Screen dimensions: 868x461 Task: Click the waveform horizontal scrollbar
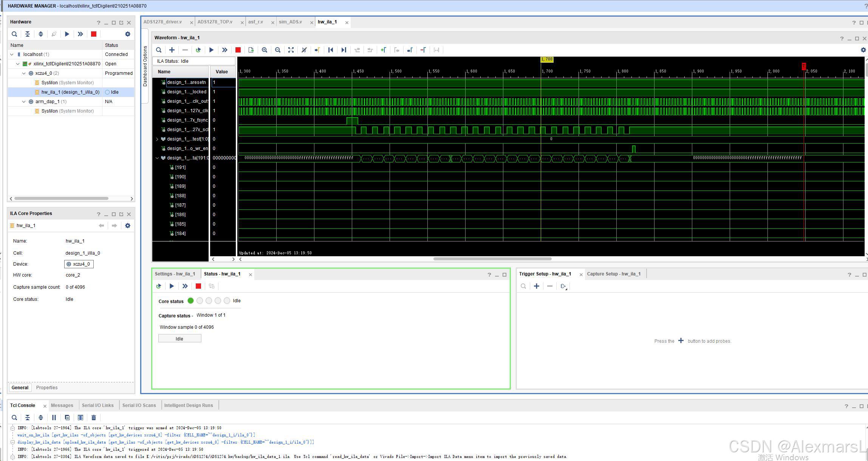(492, 259)
